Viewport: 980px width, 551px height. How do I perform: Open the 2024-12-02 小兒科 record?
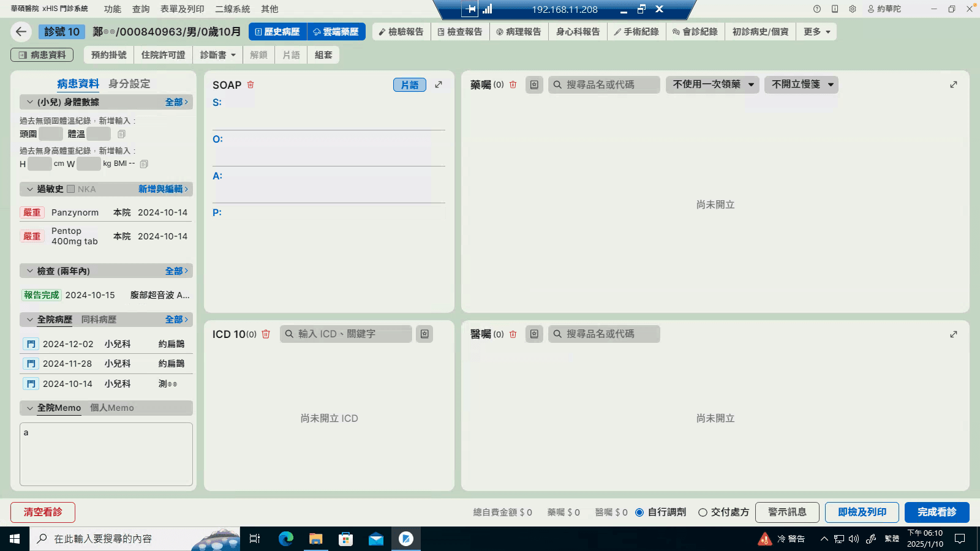click(106, 344)
